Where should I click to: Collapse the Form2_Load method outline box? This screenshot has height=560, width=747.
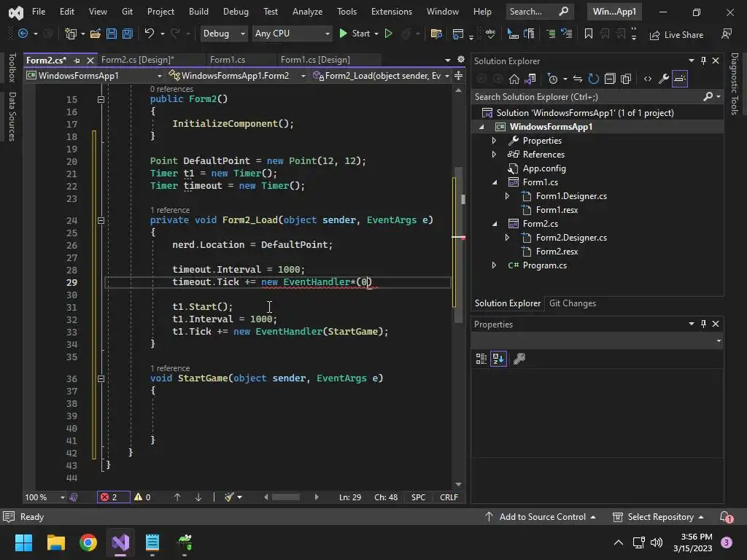(101, 220)
